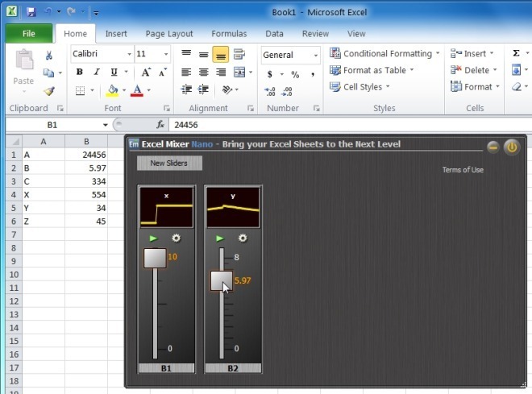
Task: Click the Decrease Indent icon
Action: click(186, 89)
